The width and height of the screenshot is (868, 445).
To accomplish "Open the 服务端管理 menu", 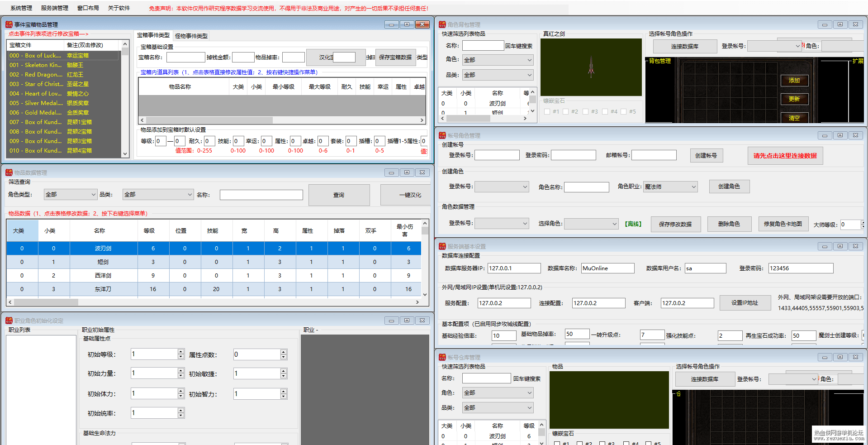I will [x=54, y=8].
